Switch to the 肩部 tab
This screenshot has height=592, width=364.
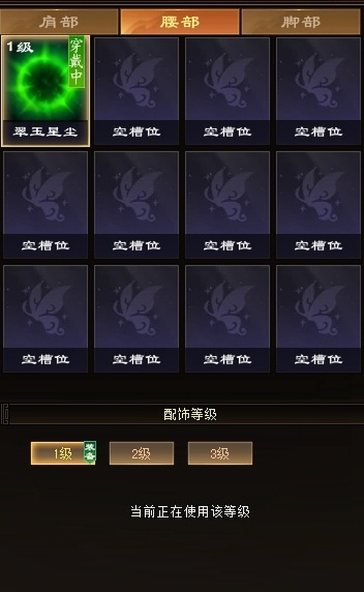click(x=59, y=22)
